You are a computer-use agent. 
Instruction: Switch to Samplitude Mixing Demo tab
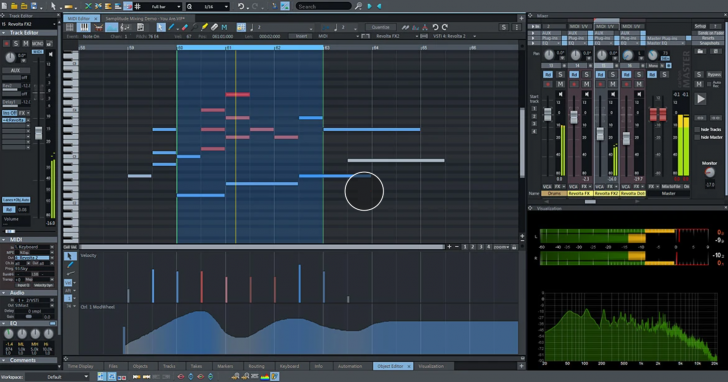pos(145,19)
